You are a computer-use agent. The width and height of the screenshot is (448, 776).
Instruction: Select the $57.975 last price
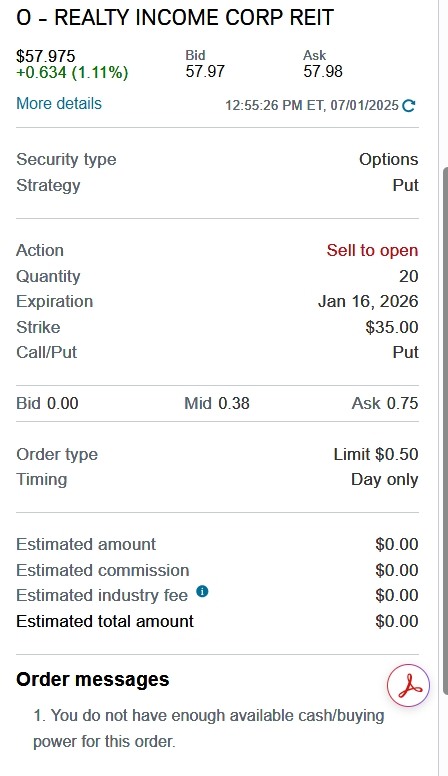[46, 56]
